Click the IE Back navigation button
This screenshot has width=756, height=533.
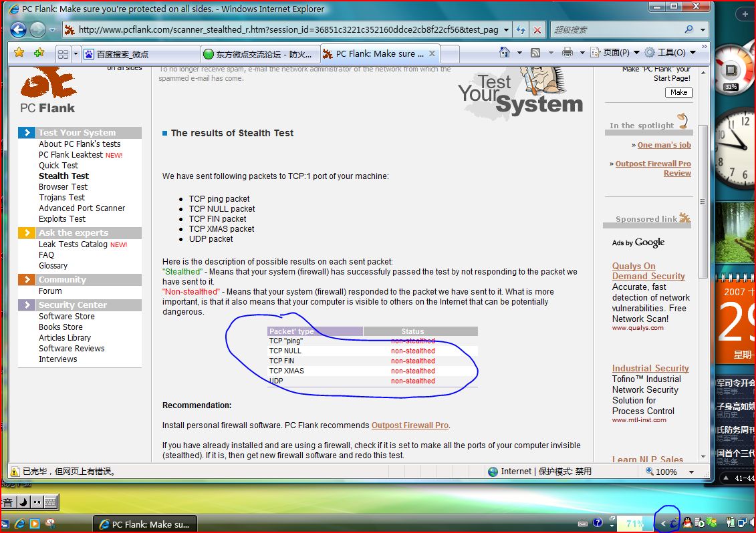coord(18,29)
